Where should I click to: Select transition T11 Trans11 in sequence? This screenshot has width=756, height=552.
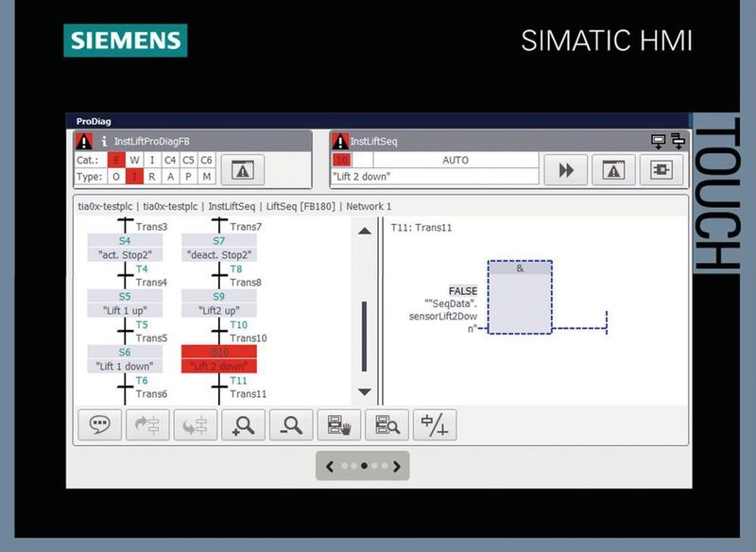click(x=240, y=388)
